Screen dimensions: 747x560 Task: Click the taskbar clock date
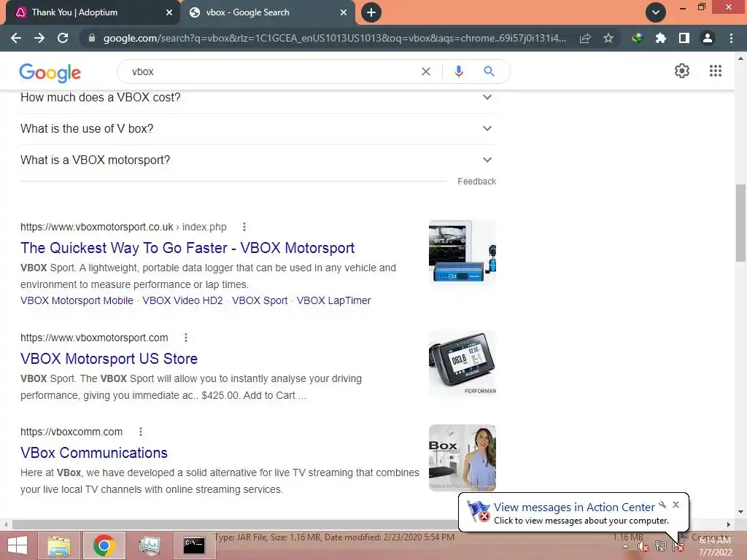tap(715, 547)
